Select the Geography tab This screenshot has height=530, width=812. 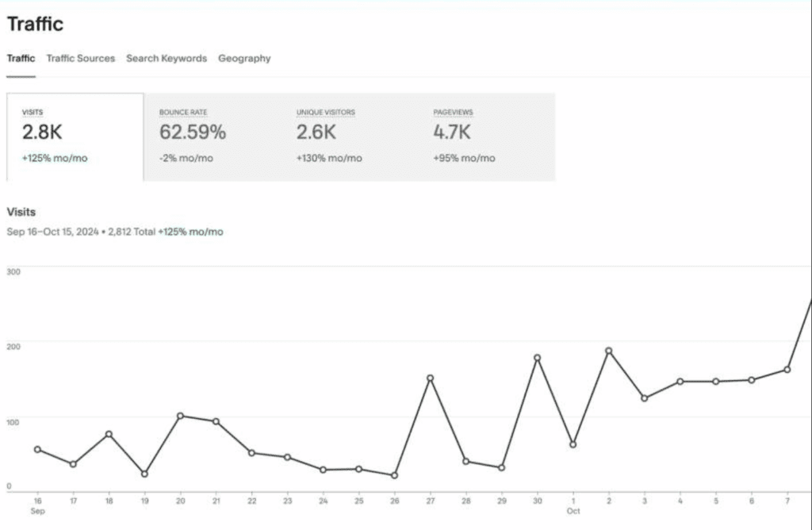click(244, 58)
